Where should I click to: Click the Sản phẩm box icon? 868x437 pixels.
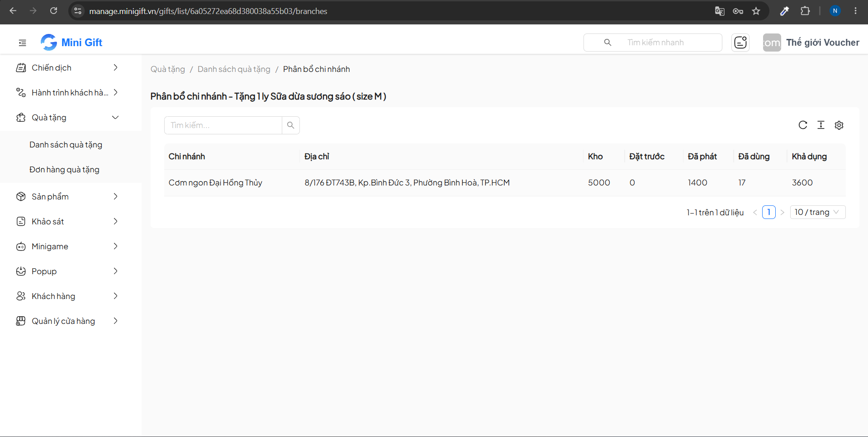pos(21,197)
